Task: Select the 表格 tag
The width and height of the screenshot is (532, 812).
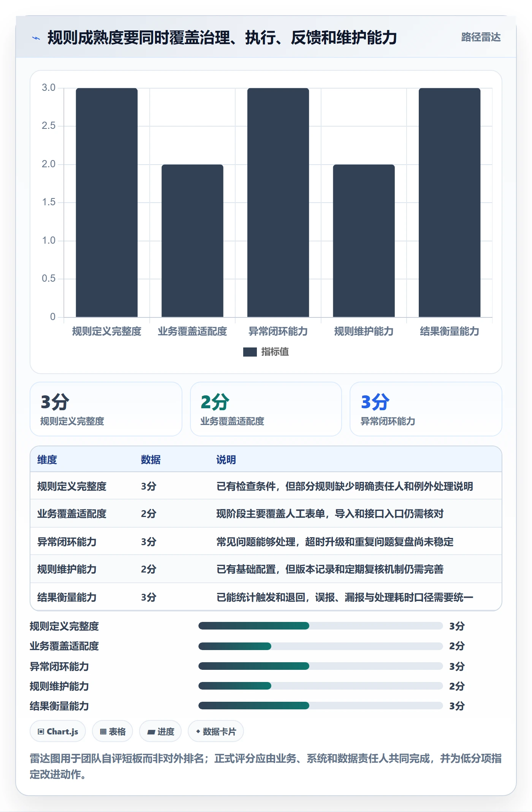Action: (x=112, y=731)
